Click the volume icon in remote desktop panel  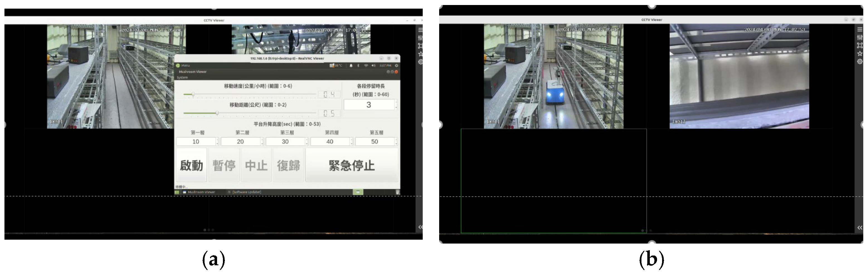(373, 66)
